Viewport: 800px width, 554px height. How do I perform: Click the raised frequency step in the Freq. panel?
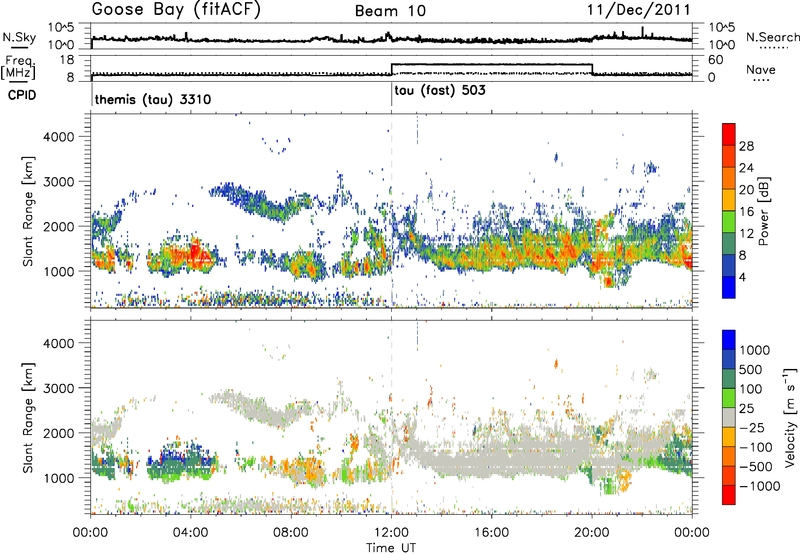coord(491,64)
